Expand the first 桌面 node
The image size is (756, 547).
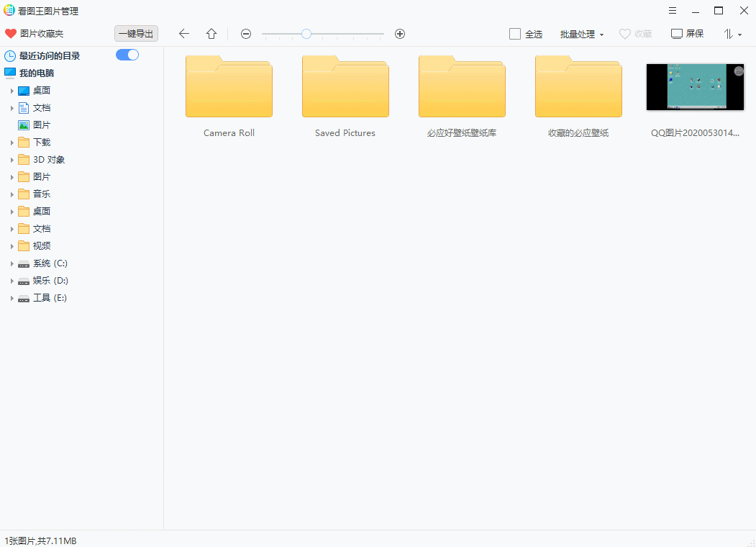[12, 91]
